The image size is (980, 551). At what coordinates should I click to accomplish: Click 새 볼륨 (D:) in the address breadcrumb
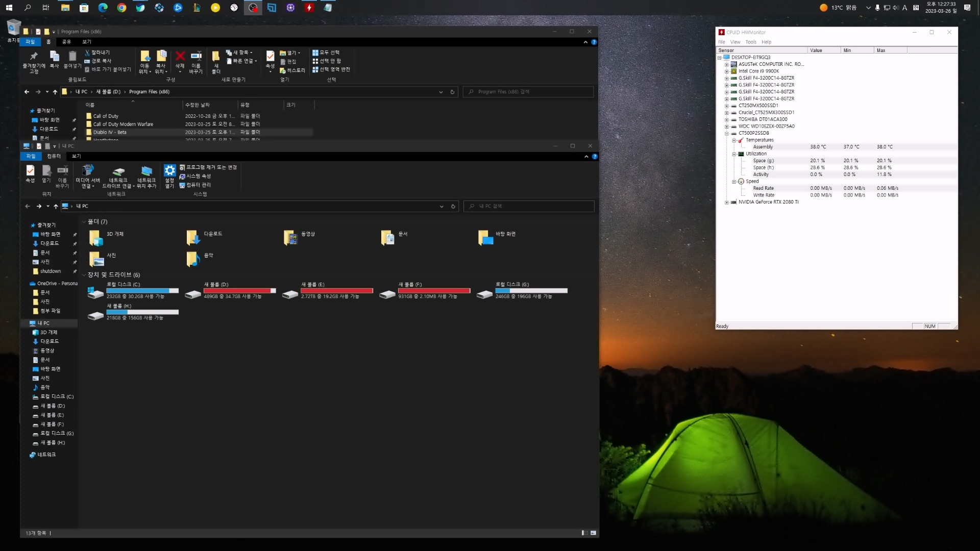(x=108, y=92)
